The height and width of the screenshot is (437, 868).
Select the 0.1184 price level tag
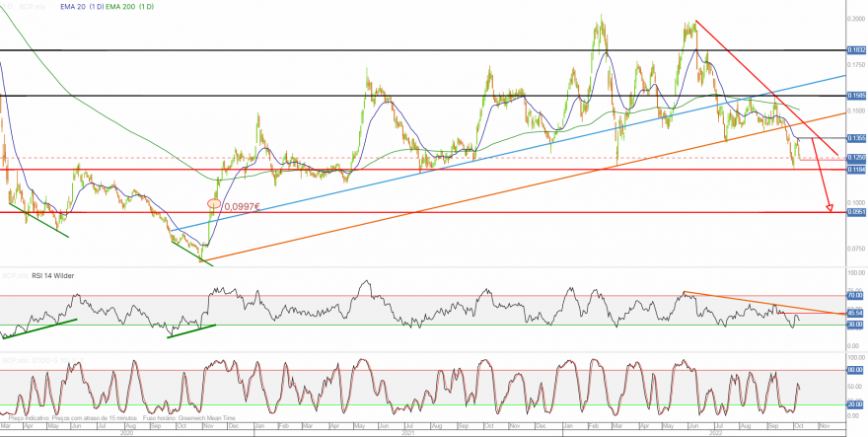(x=856, y=170)
